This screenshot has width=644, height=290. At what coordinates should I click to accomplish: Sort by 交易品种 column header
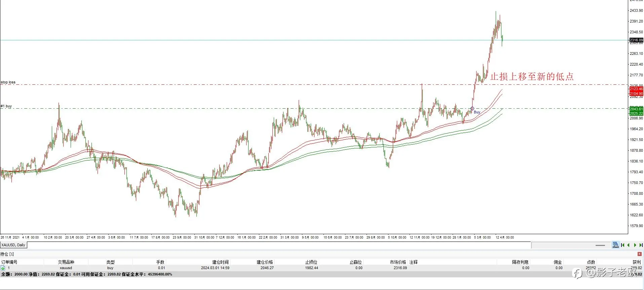tap(66, 262)
